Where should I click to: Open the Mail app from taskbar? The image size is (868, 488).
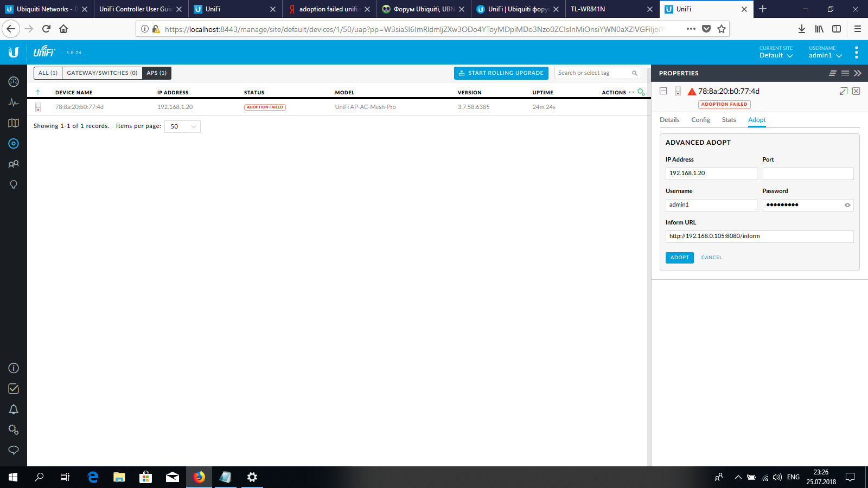[173, 477]
